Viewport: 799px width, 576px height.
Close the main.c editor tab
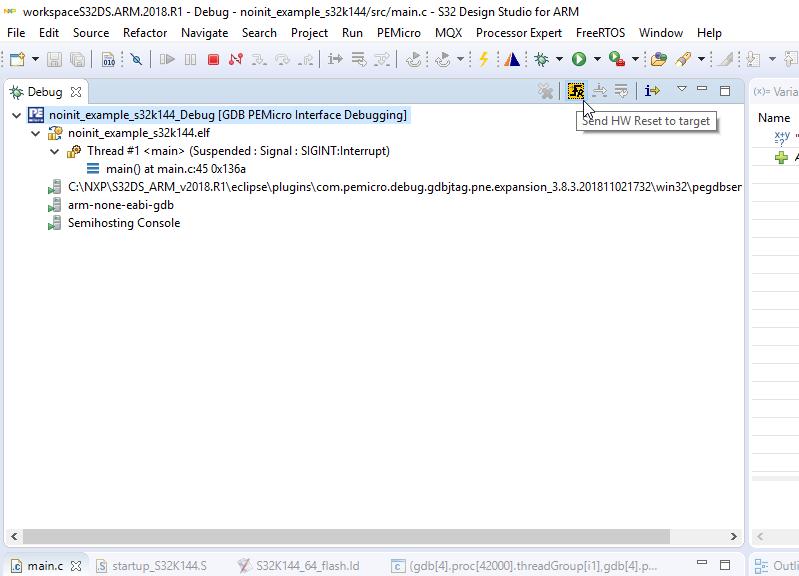(x=75, y=566)
